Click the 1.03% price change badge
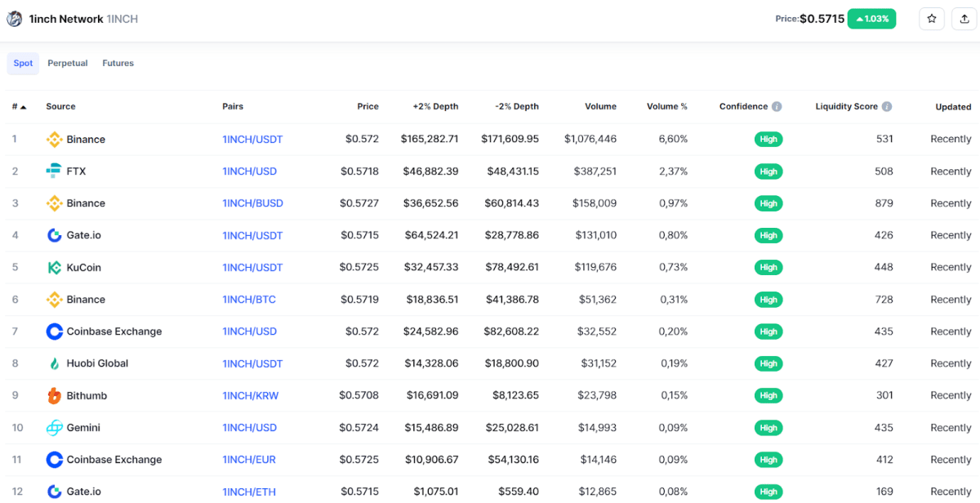 (871, 19)
